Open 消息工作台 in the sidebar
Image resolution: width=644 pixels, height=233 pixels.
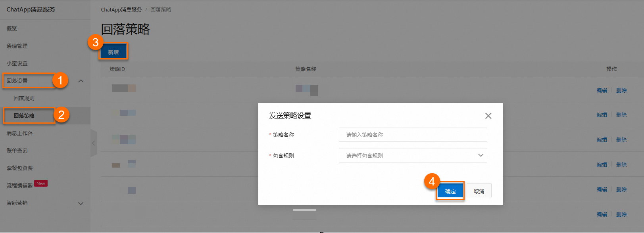coord(20,133)
